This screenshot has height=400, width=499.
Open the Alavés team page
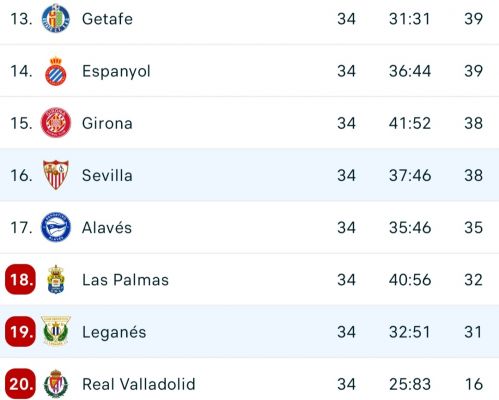coord(107,227)
